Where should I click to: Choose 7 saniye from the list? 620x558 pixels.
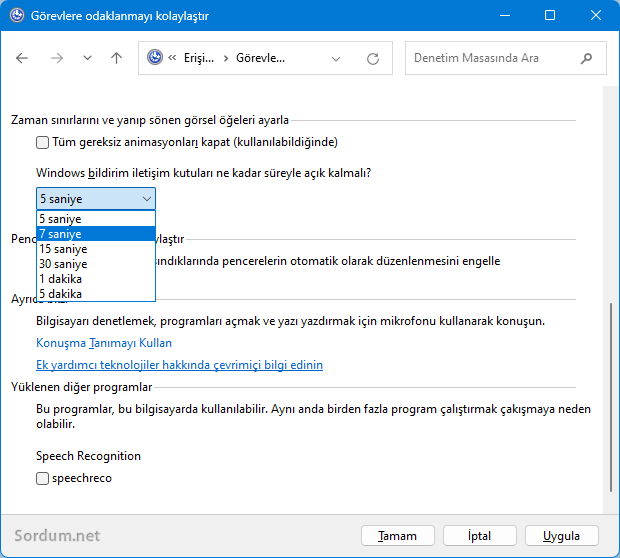click(96, 234)
